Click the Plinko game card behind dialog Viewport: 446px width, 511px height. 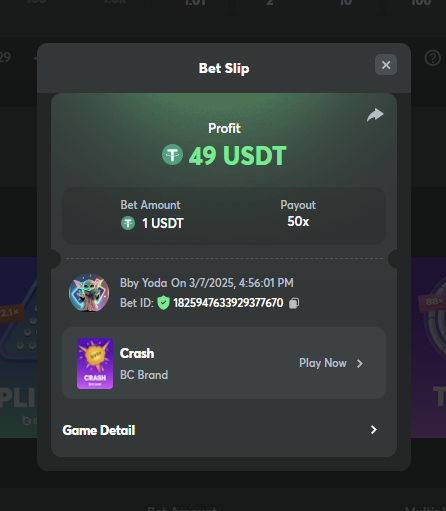[x=18, y=347]
